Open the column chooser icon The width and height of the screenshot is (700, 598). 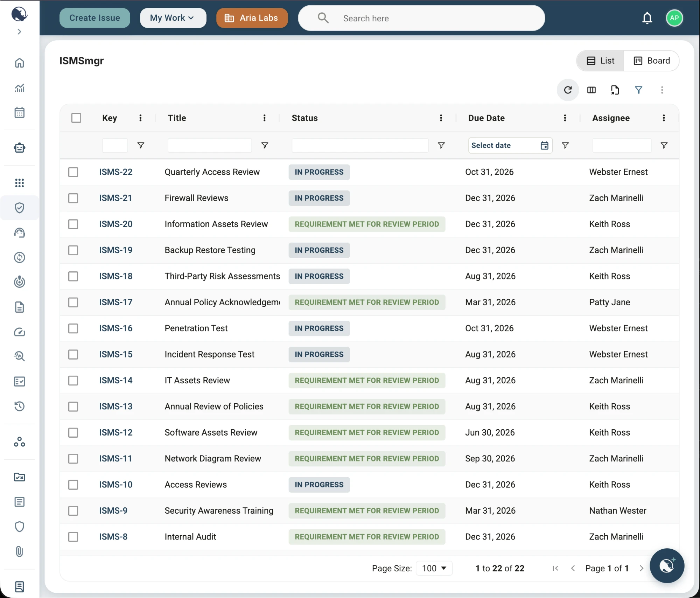click(591, 90)
